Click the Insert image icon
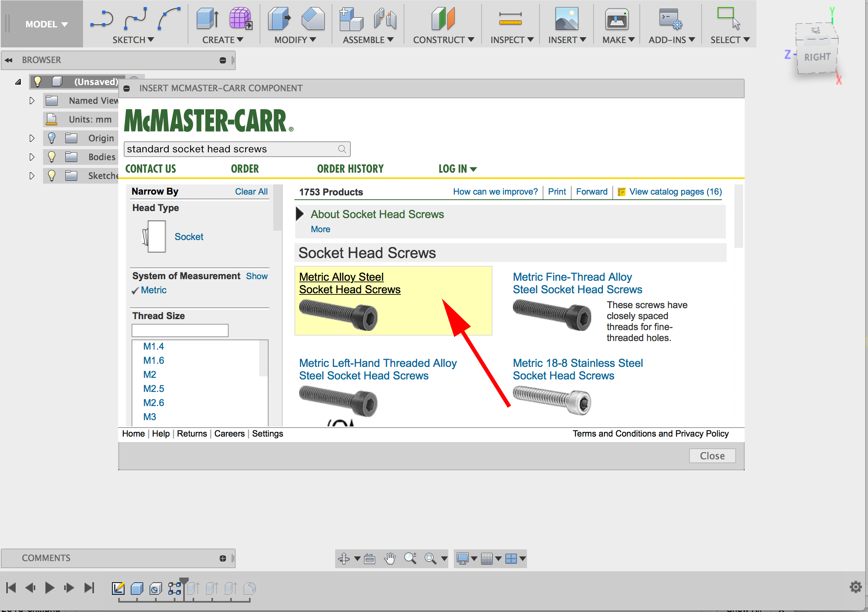 coord(567,18)
